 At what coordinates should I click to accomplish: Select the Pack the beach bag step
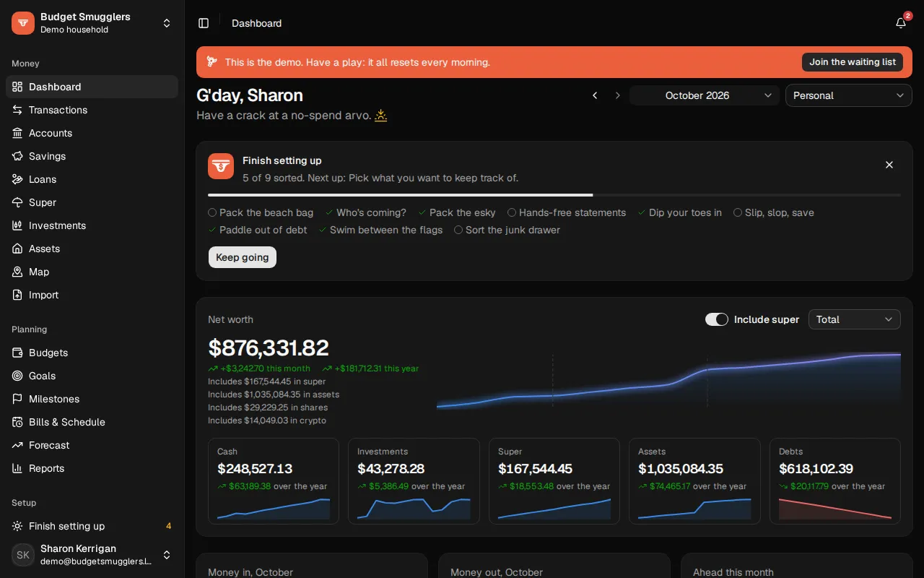261,212
